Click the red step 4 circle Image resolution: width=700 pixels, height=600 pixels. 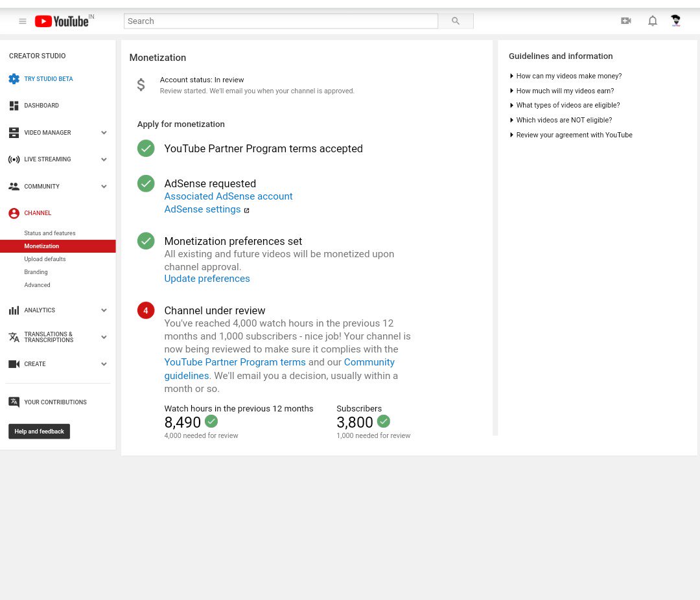[x=146, y=310]
